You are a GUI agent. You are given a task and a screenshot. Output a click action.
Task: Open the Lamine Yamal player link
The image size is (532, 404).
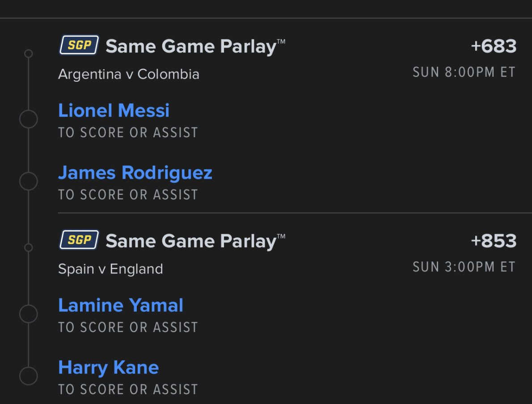[x=121, y=305]
